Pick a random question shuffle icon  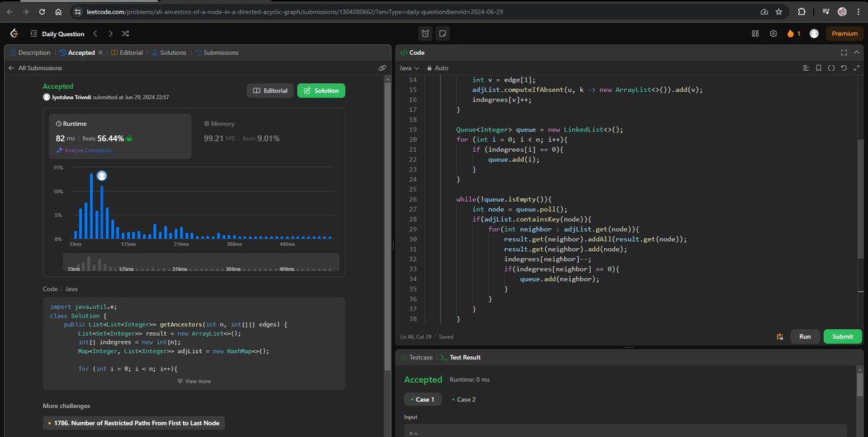point(125,33)
